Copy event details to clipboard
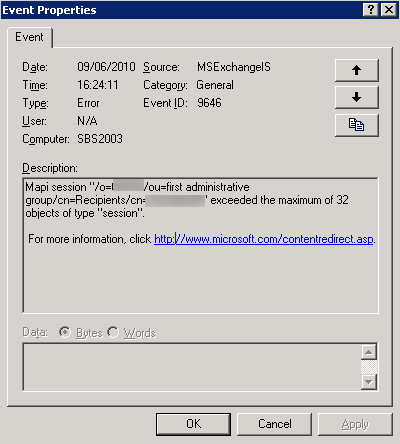This screenshot has width=400, height=444. coord(357,125)
